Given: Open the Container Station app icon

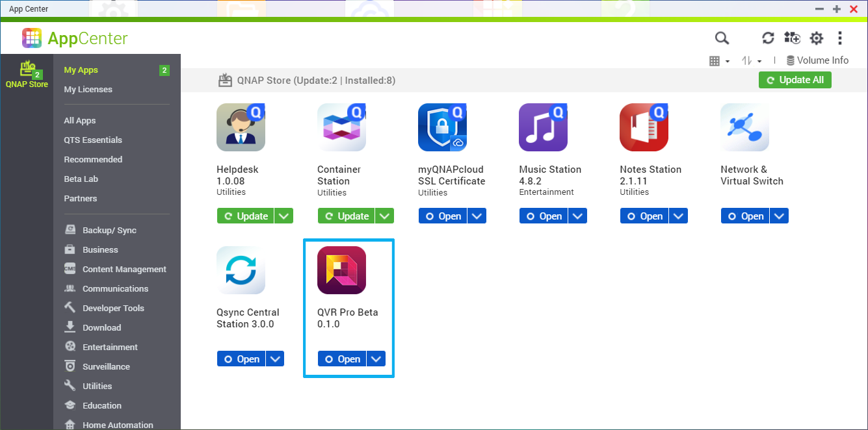Looking at the screenshot, I should point(341,127).
